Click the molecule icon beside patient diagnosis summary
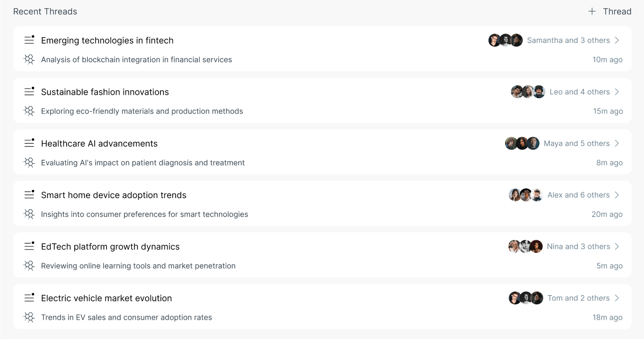Screen dimensions: 644x339 (x=30, y=162)
